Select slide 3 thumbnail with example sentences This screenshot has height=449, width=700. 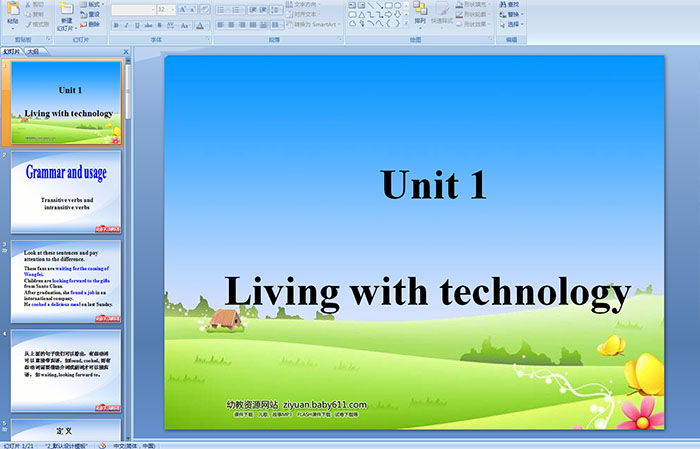point(66,281)
